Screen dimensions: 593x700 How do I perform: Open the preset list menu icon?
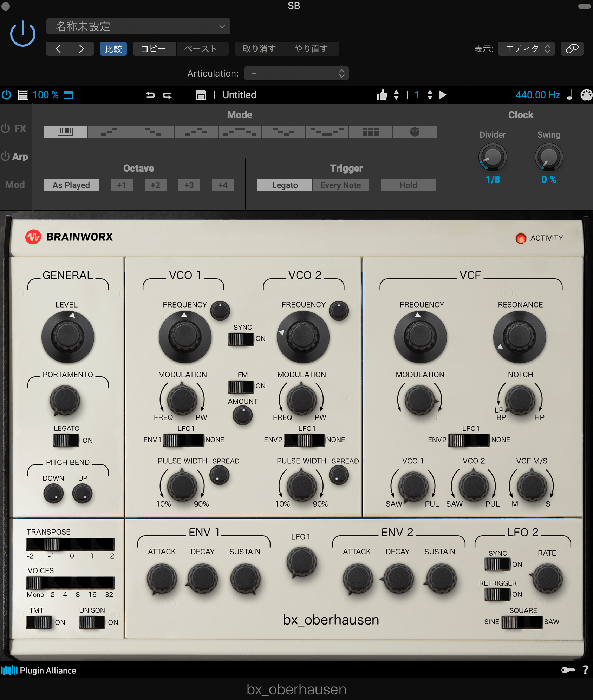pos(23,95)
